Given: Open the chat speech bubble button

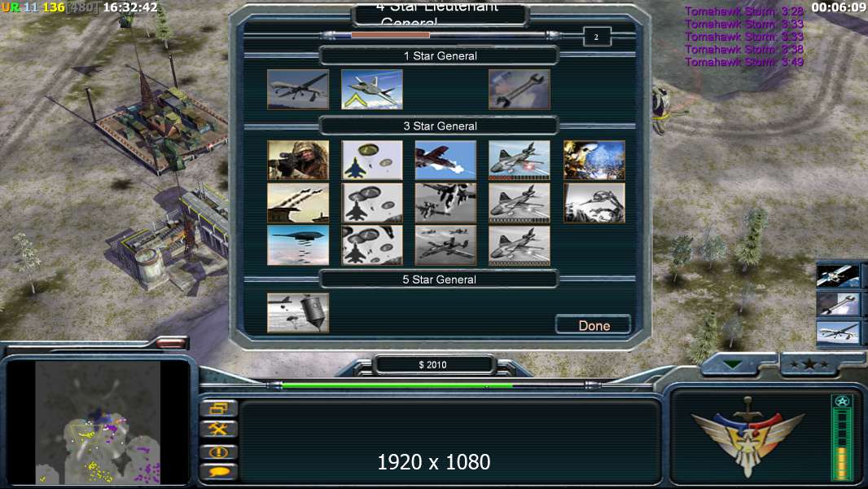Looking at the screenshot, I should 219,473.
